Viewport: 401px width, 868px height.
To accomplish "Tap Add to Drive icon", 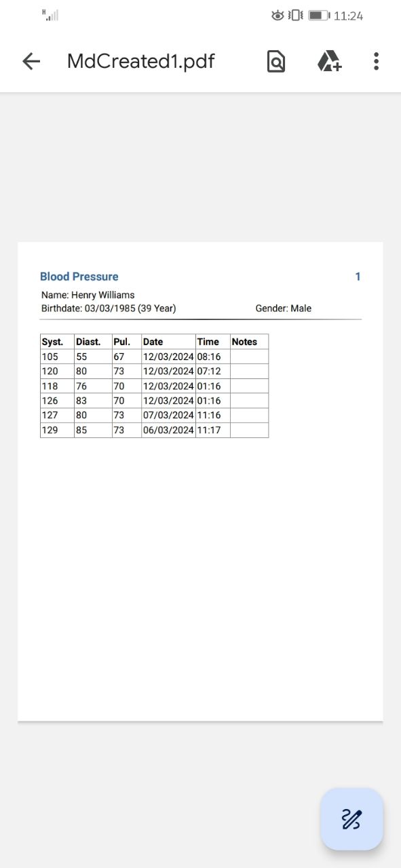I will (329, 62).
